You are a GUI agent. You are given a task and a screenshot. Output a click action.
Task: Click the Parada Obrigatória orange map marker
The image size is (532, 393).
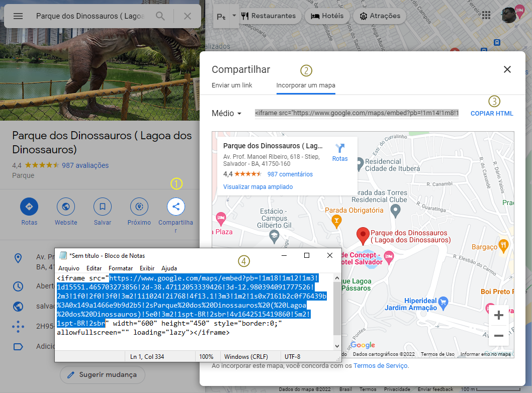click(x=336, y=221)
